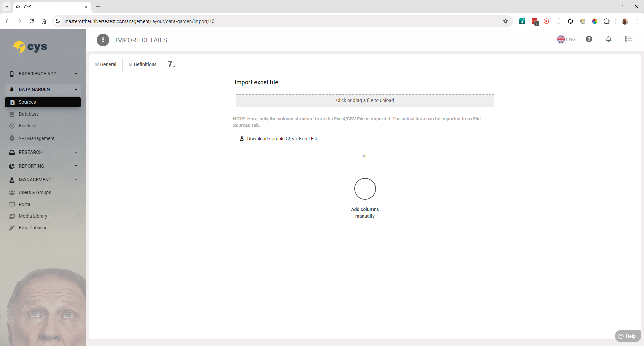The image size is (644, 346).
Task: Click Download sample CSV / Excel File link
Action: [x=283, y=139]
